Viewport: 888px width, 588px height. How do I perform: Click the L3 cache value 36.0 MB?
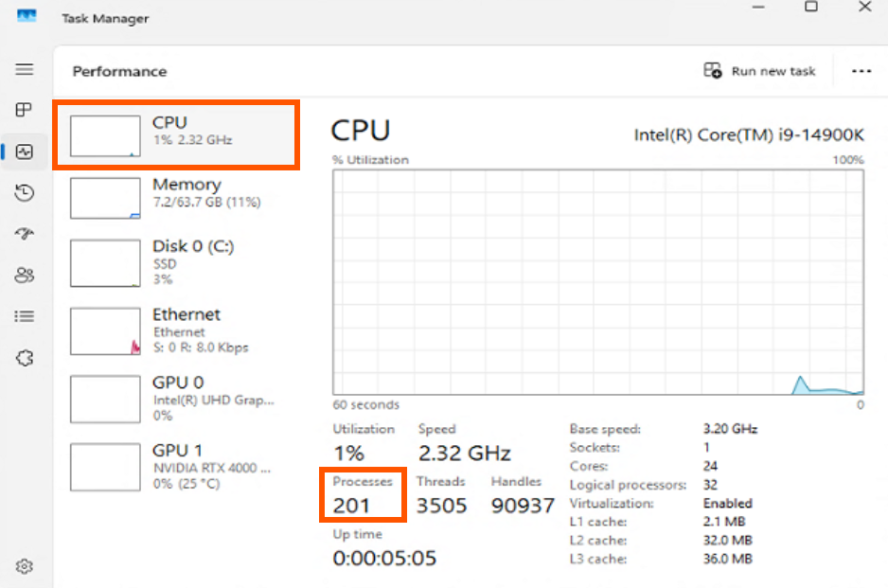[x=728, y=559]
